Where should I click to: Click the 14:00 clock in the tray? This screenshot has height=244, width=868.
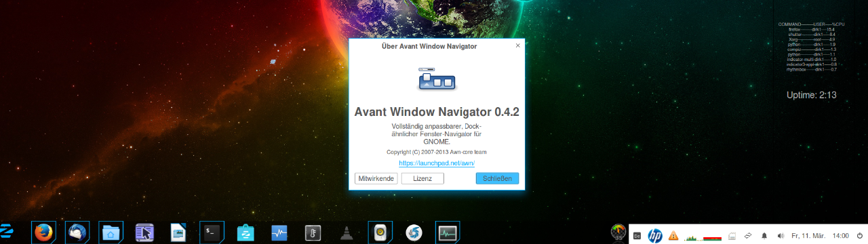(x=840, y=236)
